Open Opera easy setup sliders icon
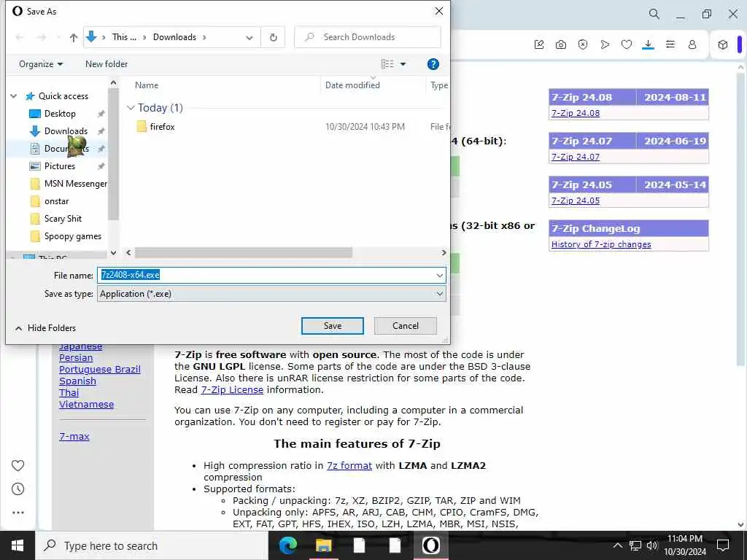The image size is (747, 560). coord(670,44)
